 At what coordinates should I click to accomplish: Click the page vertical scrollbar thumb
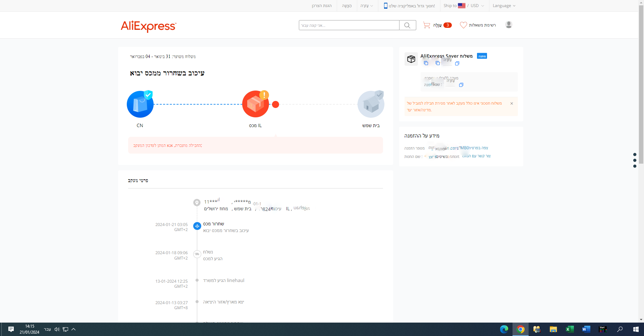pos(641,84)
